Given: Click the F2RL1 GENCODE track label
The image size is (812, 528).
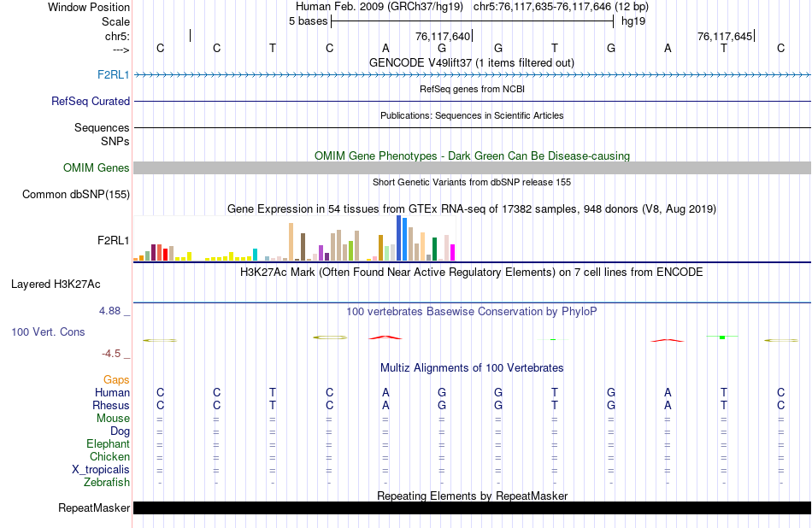Looking at the screenshot, I should coord(114,74).
